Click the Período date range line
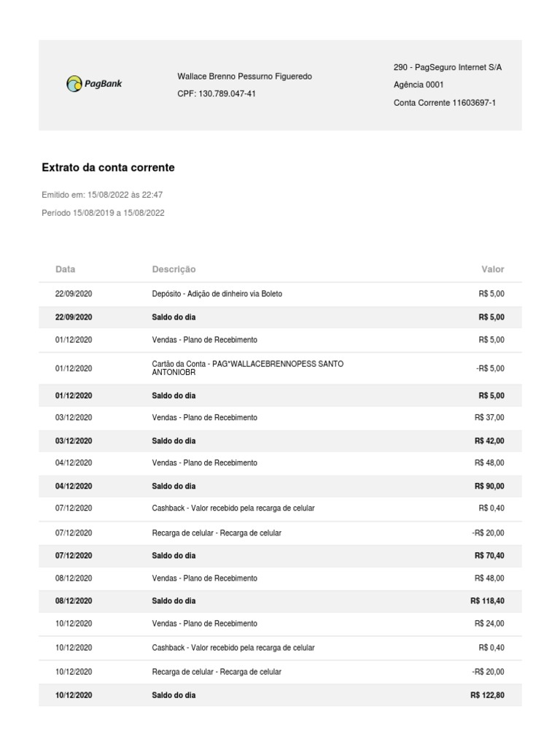Screen dimensions: 560x747 (x=103, y=213)
